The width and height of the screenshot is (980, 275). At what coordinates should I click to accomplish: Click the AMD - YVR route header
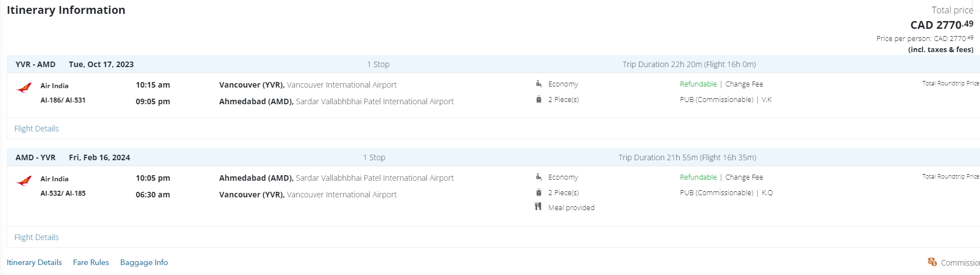point(36,157)
